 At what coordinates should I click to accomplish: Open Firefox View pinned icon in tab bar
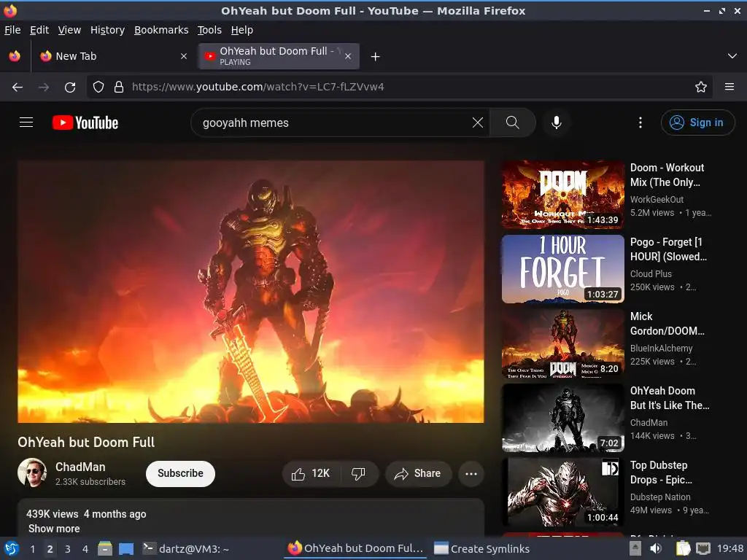[x=15, y=56]
